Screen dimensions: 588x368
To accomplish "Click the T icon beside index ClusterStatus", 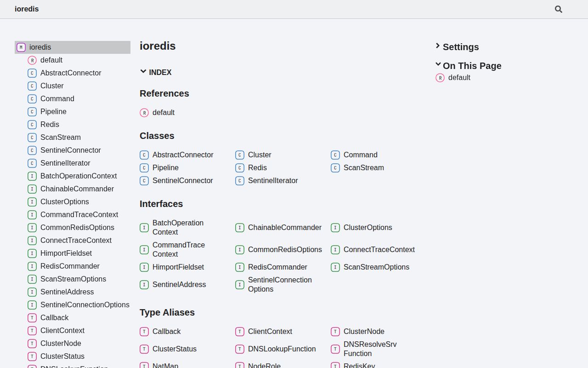I will point(144,349).
